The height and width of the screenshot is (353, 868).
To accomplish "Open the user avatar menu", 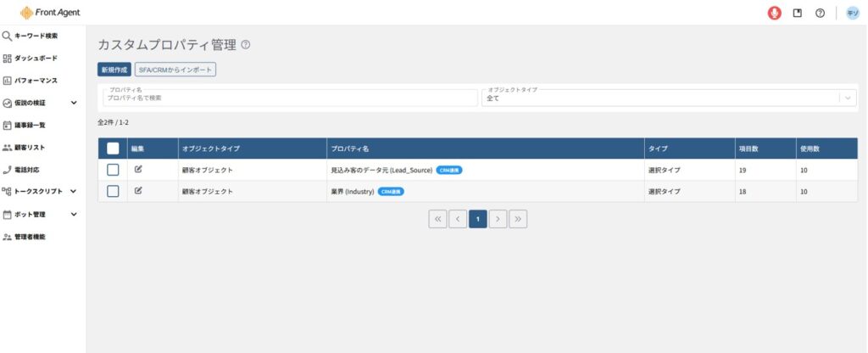I will point(853,13).
